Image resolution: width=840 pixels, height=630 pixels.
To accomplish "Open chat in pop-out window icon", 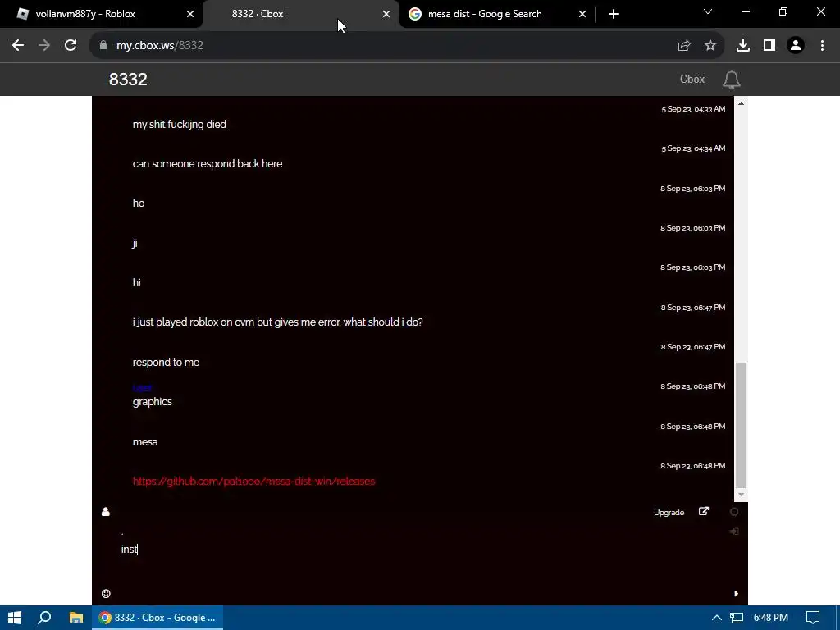I will click(704, 512).
